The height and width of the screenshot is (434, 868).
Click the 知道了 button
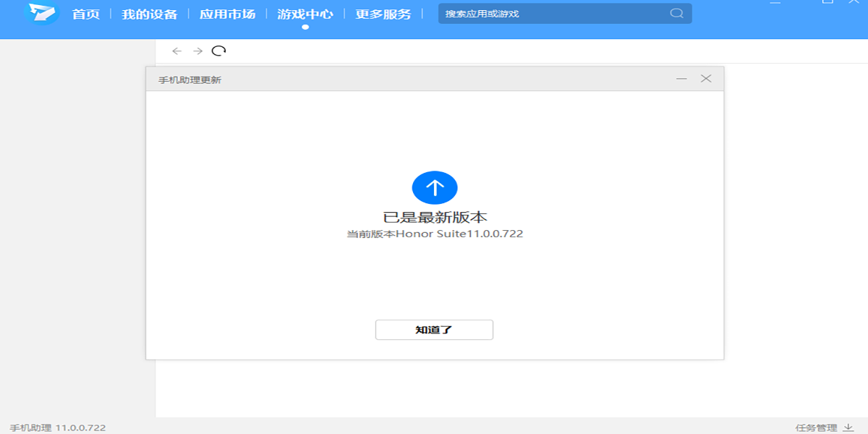[x=434, y=330]
